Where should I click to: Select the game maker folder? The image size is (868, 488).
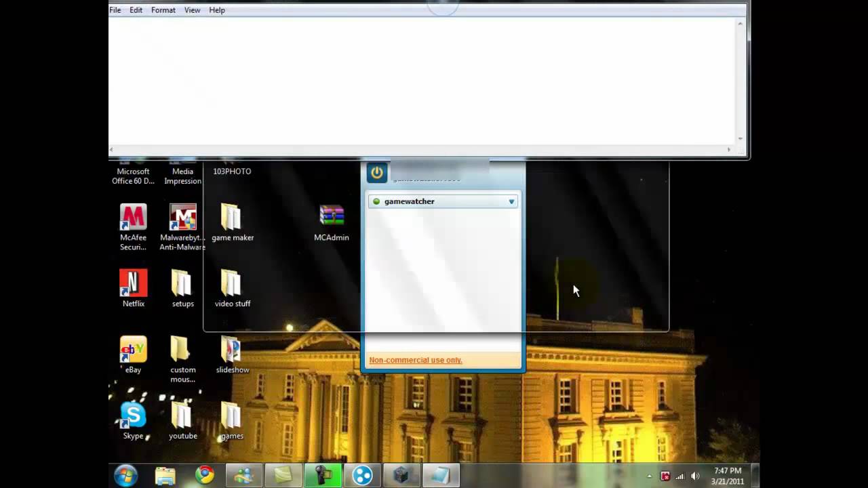[233, 222]
